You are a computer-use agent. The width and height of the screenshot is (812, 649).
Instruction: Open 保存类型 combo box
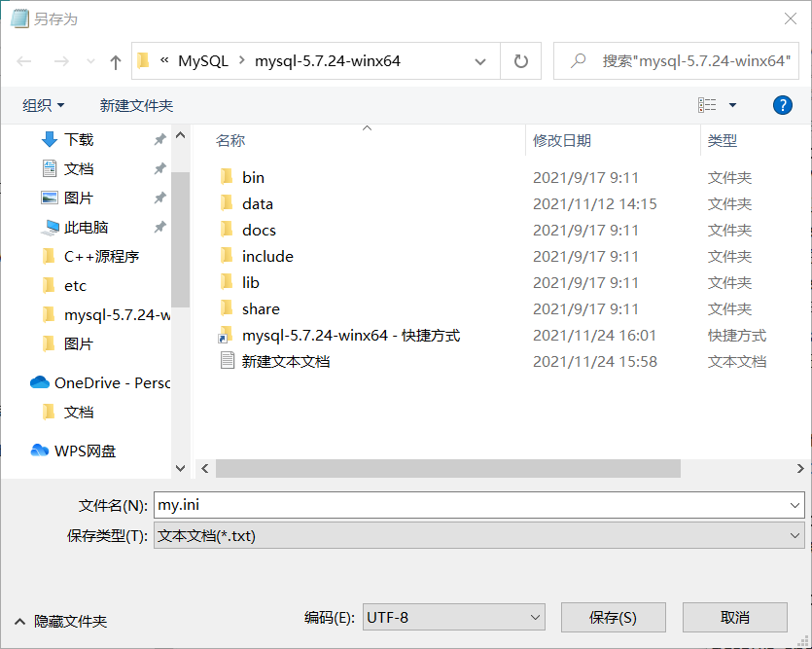479,535
